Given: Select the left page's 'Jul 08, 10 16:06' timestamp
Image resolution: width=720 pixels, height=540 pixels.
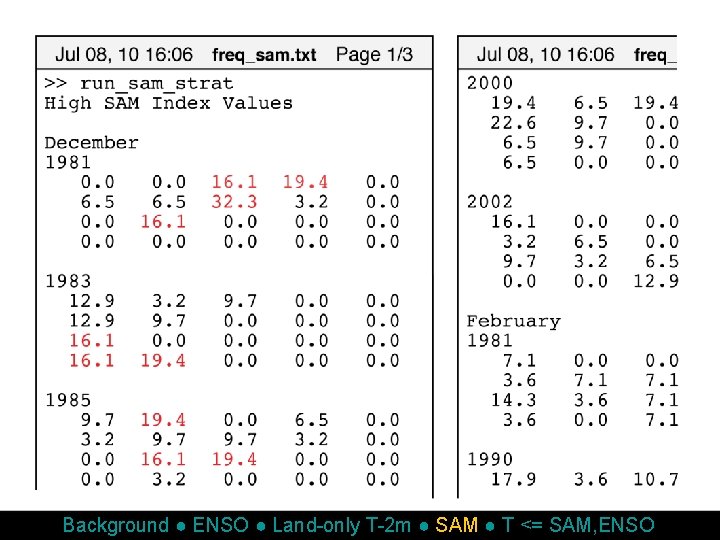Looking at the screenshot, I should tap(124, 55).
